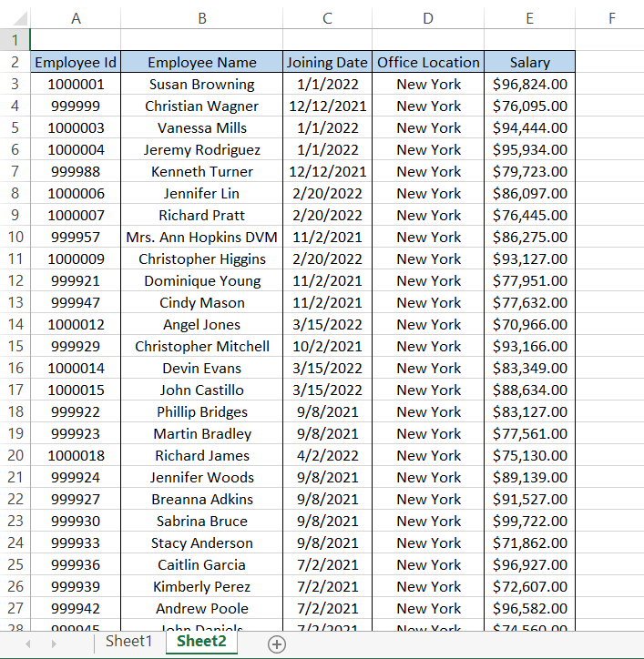
Task: Click the Select All corner box
Action: click(15, 18)
